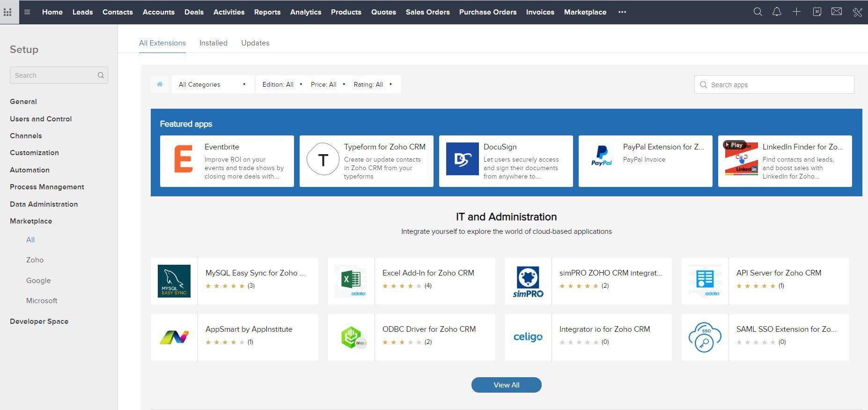Viewport: 868px width, 410px height.
Task: Click the marketplace home icon
Action: pyautogui.click(x=160, y=84)
